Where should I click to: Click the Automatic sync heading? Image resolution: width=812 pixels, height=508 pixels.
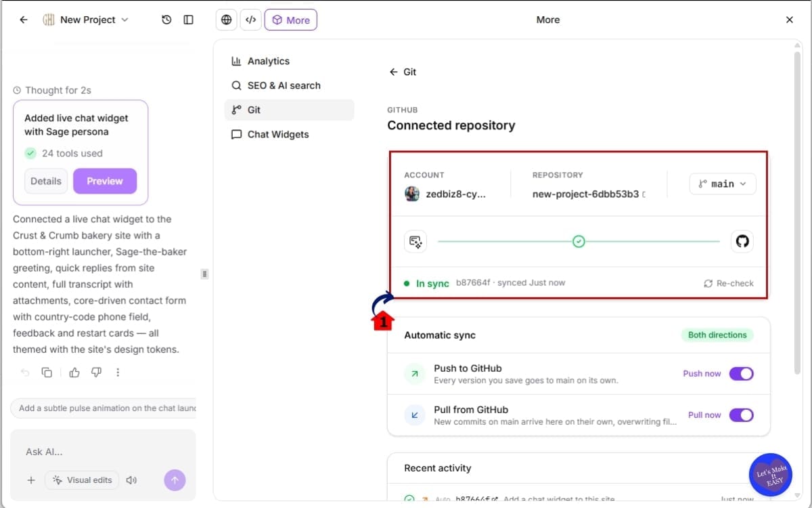tap(440, 335)
